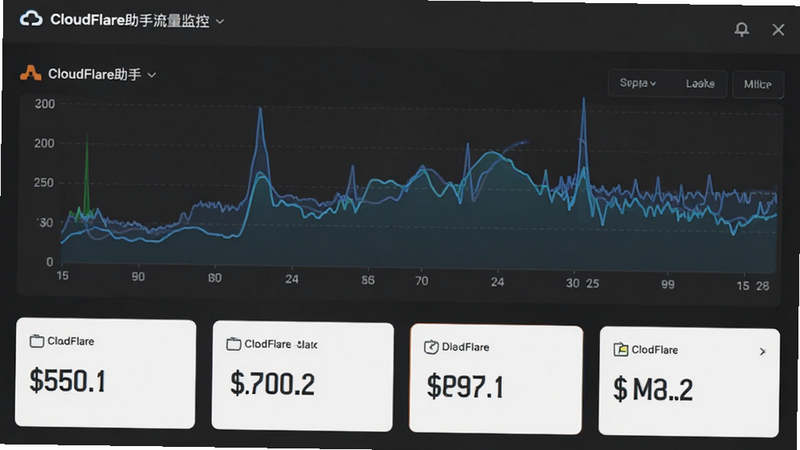Open the CloudFlare助手 selector chevron
The image size is (800, 450).
tap(152, 75)
